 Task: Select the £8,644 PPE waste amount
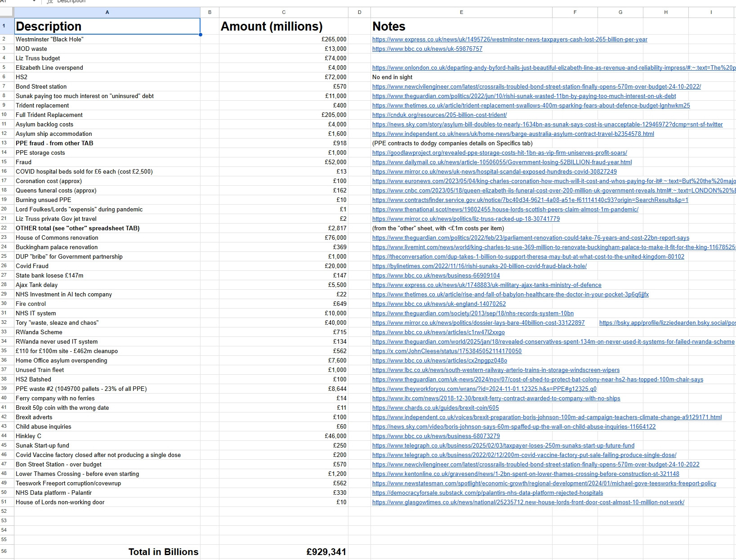click(283, 389)
